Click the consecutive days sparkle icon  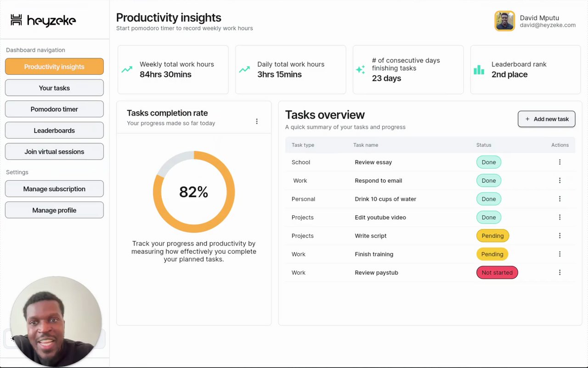tap(361, 69)
